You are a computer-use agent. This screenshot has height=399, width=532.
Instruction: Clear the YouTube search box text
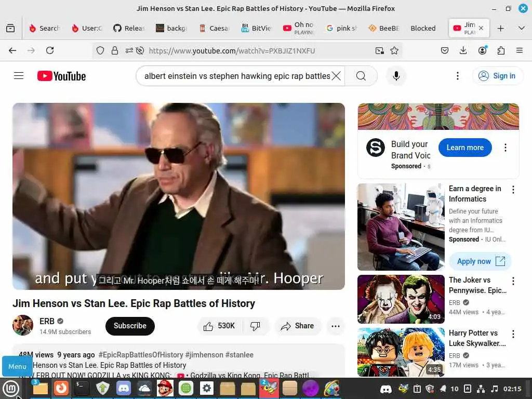(x=336, y=76)
